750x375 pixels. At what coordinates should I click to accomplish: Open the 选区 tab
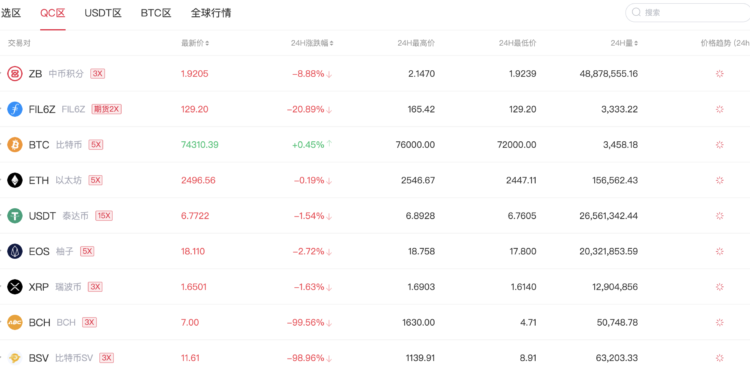click(x=11, y=13)
